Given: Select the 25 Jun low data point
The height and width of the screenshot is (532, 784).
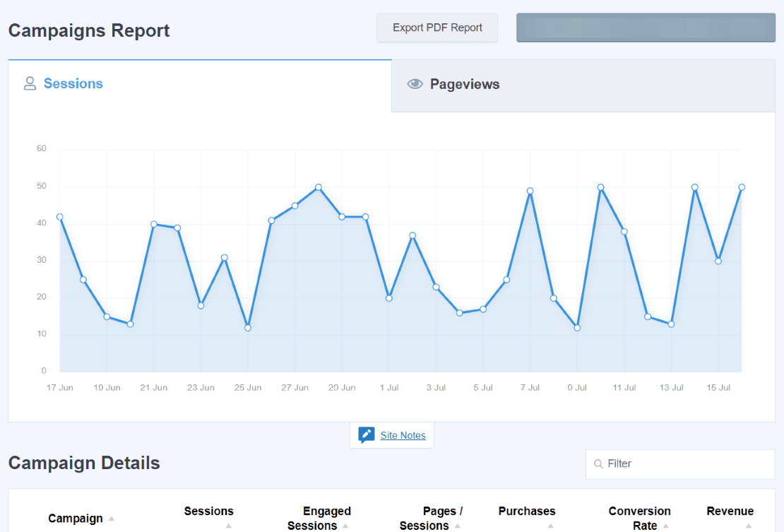Looking at the screenshot, I should tap(248, 328).
